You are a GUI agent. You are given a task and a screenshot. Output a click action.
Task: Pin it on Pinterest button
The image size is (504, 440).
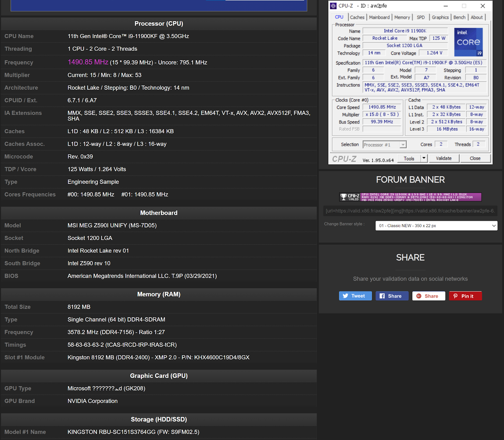click(x=465, y=296)
